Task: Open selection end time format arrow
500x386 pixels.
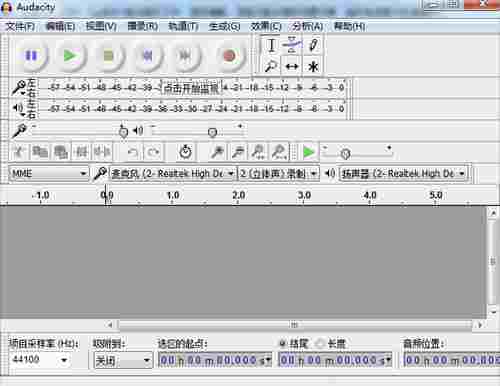Action: (x=388, y=360)
